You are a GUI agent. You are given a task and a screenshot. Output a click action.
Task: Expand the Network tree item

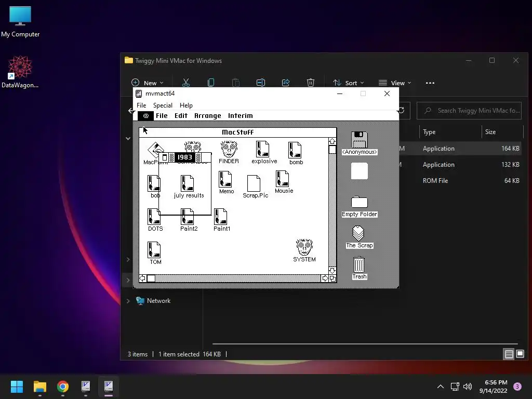(x=128, y=301)
